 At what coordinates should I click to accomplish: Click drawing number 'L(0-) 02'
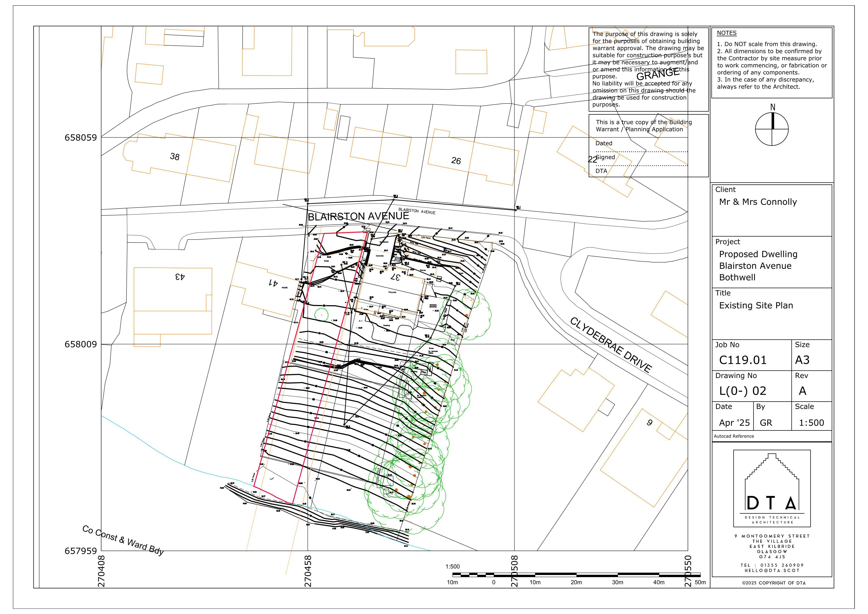tap(743, 391)
